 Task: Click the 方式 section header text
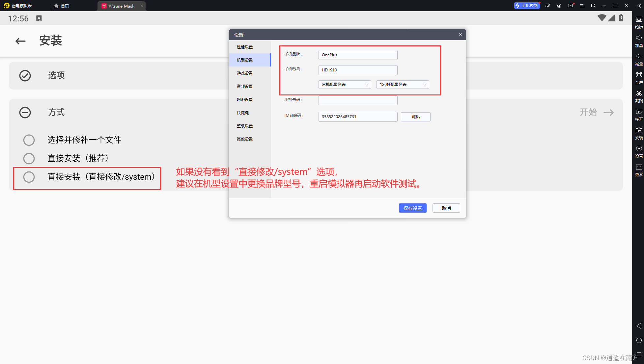click(56, 112)
